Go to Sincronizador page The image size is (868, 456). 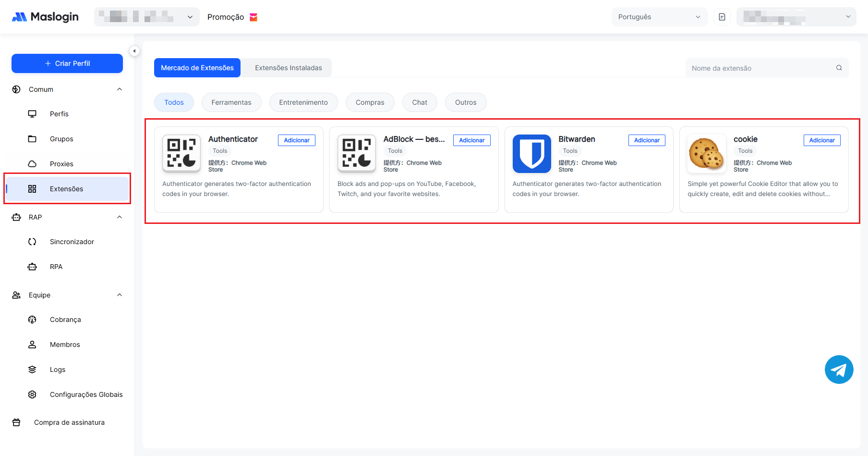point(72,242)
